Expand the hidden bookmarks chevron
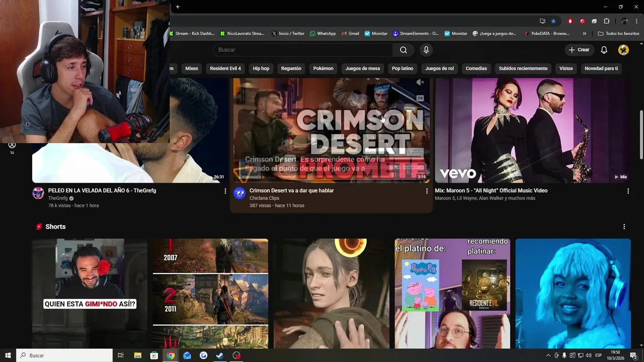 [x=584, y=34]
